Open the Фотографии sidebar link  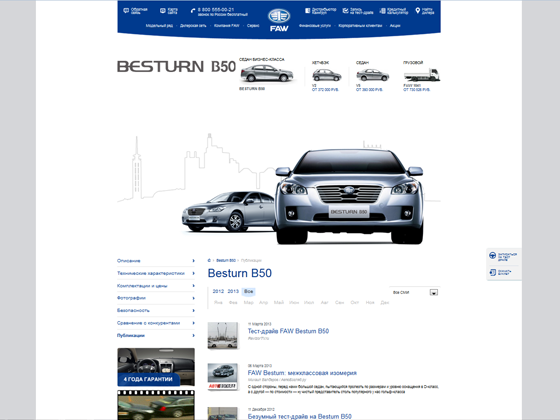[131, 298]
